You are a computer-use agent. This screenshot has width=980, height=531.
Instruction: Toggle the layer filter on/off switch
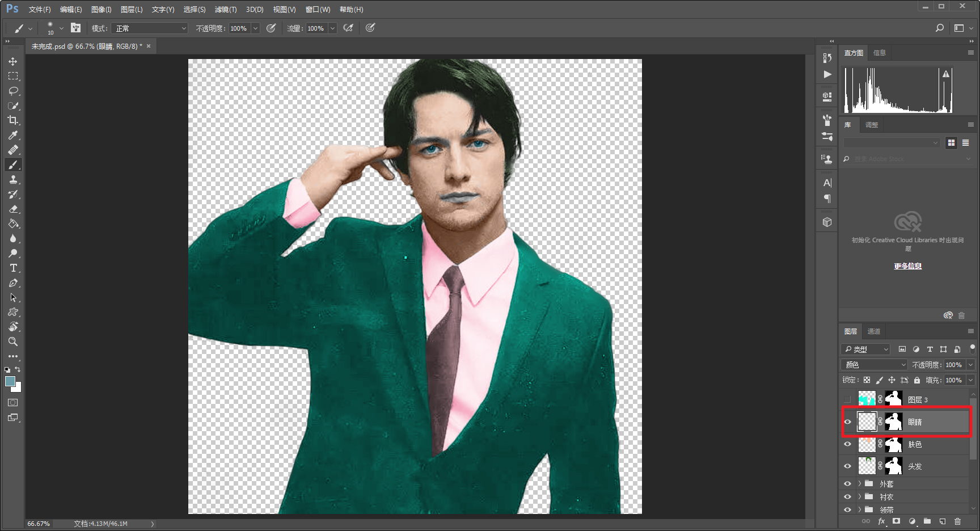click(972, 348)
